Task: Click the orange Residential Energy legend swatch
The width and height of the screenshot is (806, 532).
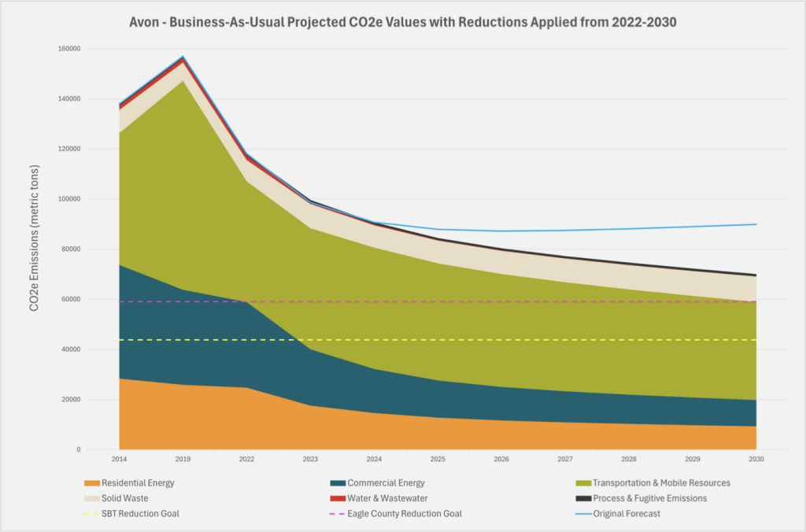Action: pyautogui.click(x=91, y=482)
